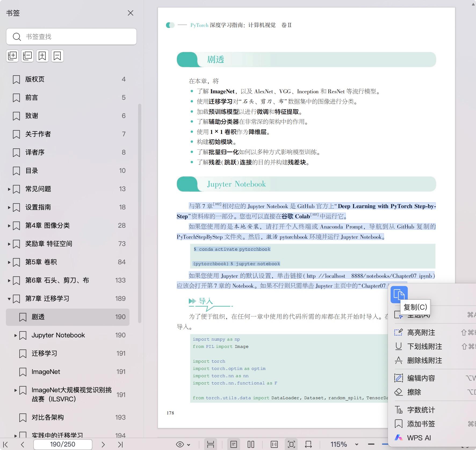Click the collapse all bookmarks icon

coord(27,56)
